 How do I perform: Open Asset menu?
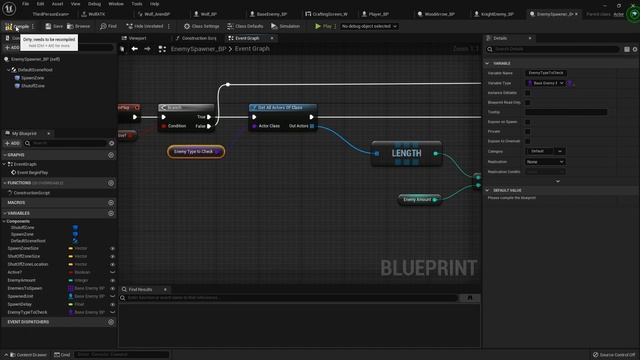click(x=57, y=4)
